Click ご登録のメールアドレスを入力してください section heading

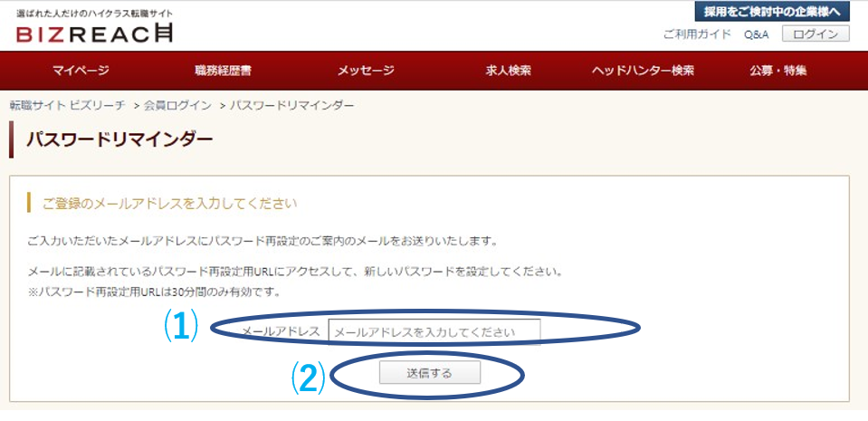pos(169,204)
